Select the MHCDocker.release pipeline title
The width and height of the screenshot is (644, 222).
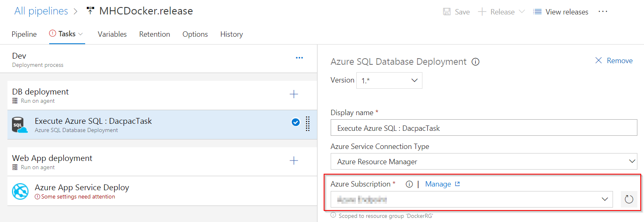[x=146, y=11]
